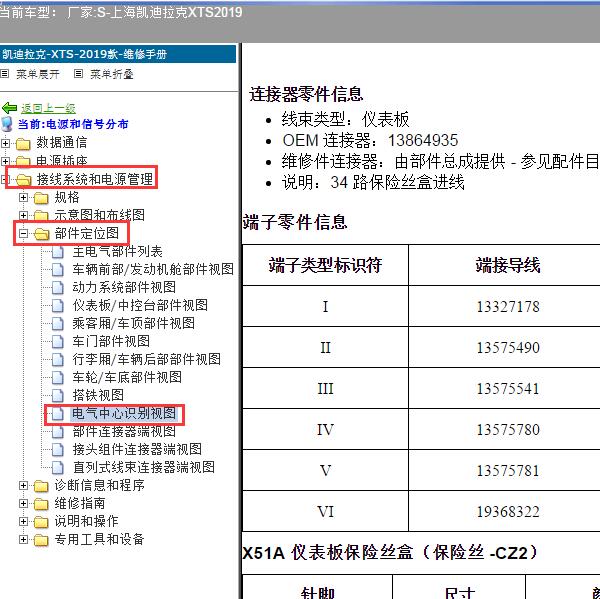The width and height of the screenshot is (600, 599).
Task: Click the 返回上一级 link
Action: coord(48,109)
